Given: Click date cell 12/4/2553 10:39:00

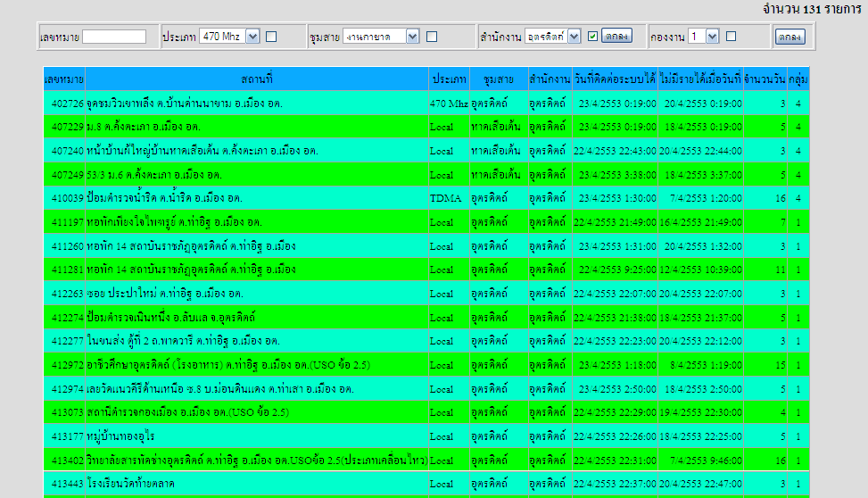Looking at the screenshot, I should coord(700,270).
